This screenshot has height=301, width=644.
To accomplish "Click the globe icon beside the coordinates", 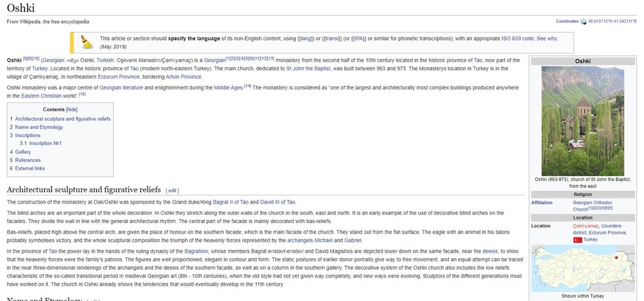I will coord(583,22).
